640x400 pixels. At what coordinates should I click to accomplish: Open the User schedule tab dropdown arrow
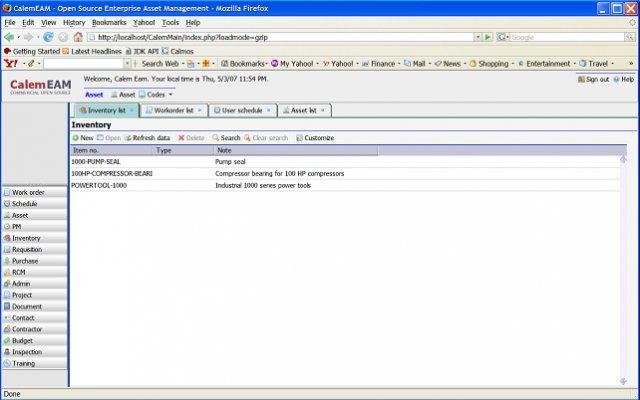[x=269, y=111]
